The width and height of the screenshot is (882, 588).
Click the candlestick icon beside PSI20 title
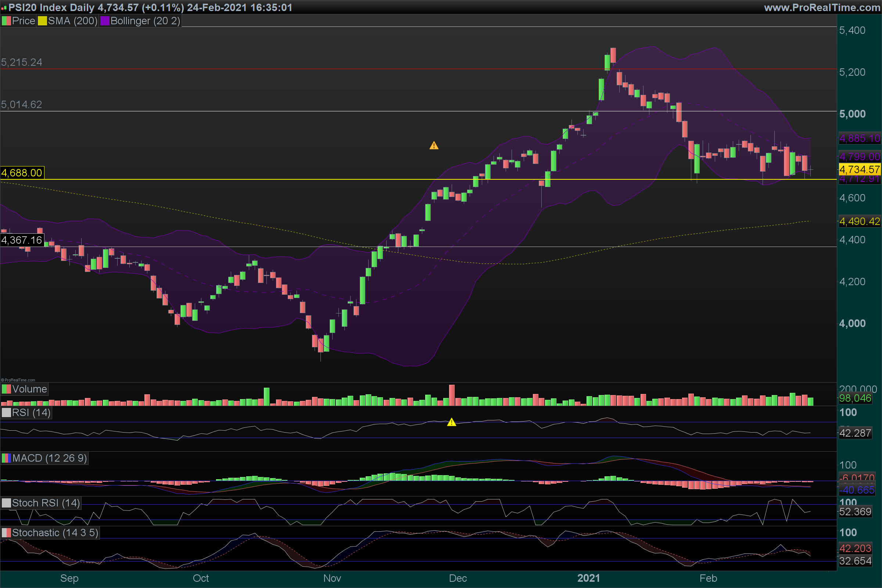pyautogui.click(x=4, y=7)
